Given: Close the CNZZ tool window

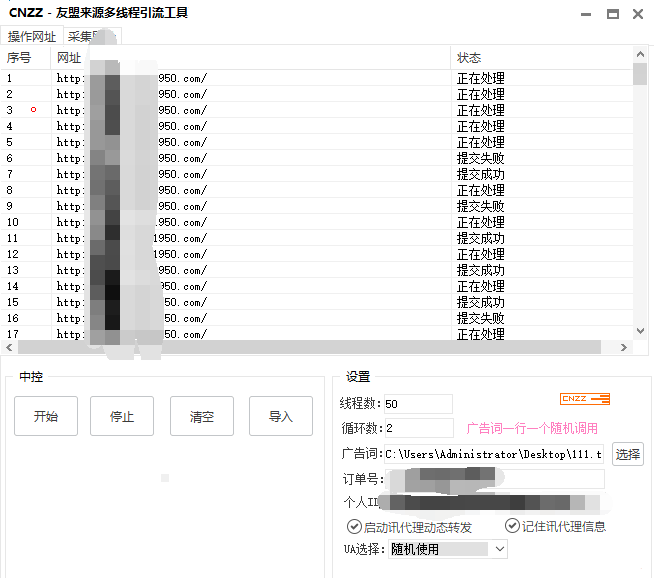Looking at the screenshot, I should coord(638,14).
